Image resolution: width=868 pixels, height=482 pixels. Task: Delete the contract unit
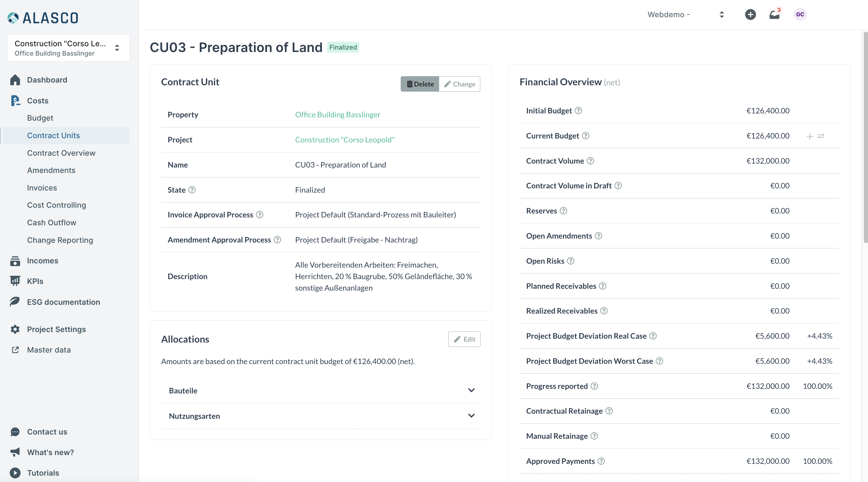click(420, 84)
